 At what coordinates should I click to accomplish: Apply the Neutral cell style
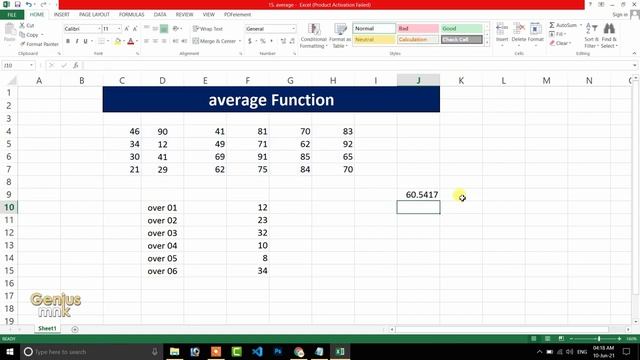(374, 40)
